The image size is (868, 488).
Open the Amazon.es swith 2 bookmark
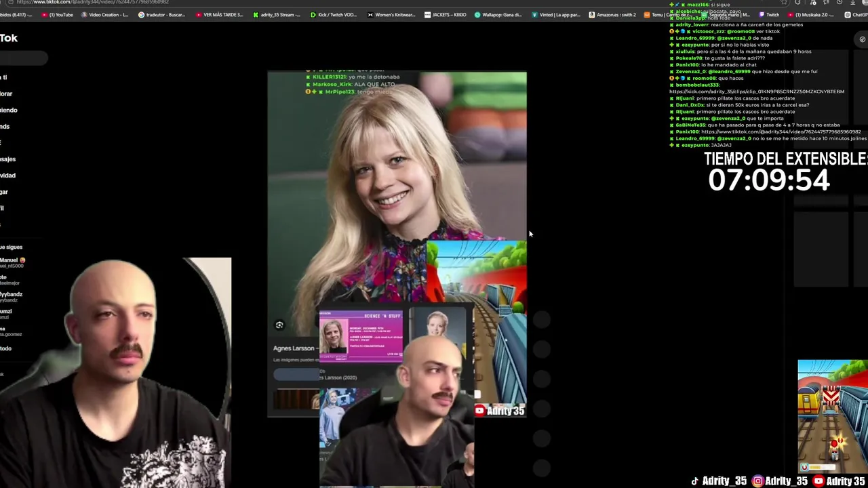612,15
